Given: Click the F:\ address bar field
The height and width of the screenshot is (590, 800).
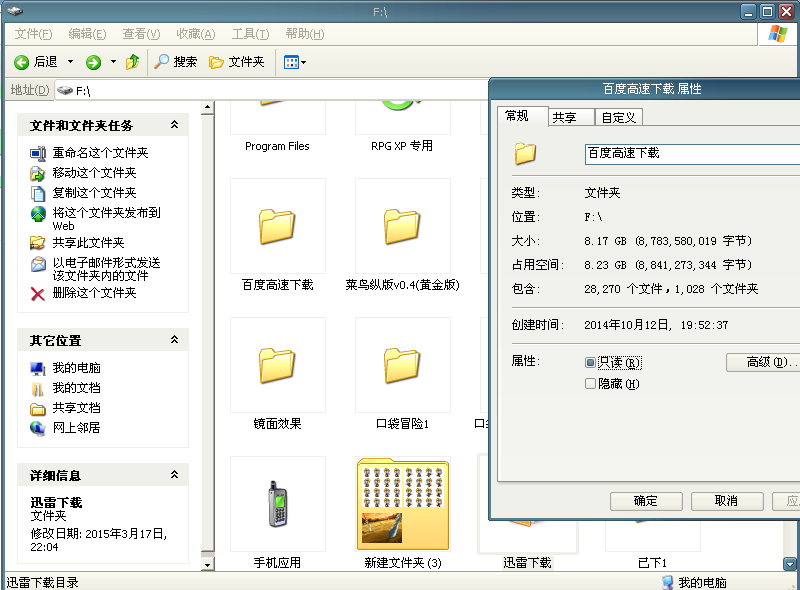Looking at the screenshot, I should 270,90.
